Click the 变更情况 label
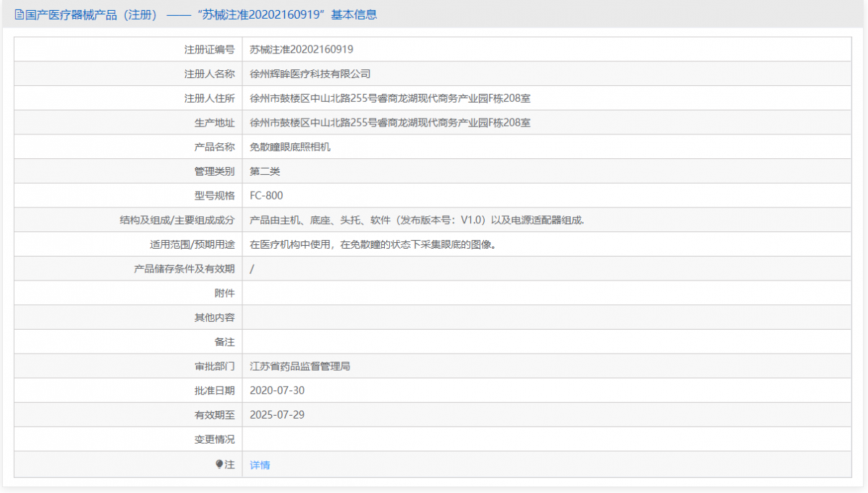 pos(214,440)
